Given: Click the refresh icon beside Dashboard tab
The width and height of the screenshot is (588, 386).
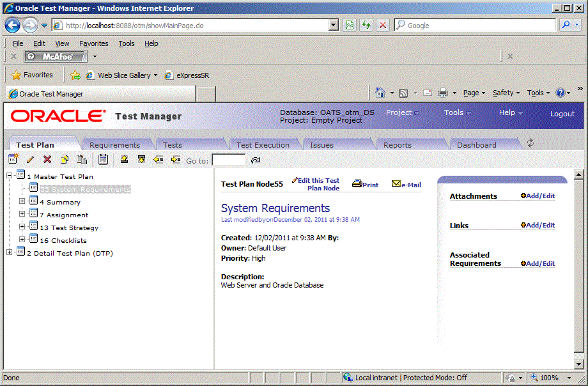Looking at the screenshot, I should point(530,143).
